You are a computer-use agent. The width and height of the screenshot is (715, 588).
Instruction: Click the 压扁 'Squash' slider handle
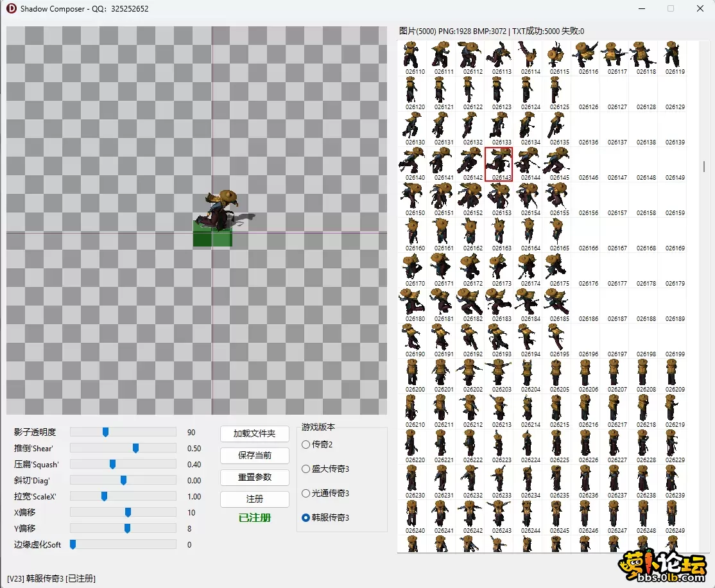point(112,464)
